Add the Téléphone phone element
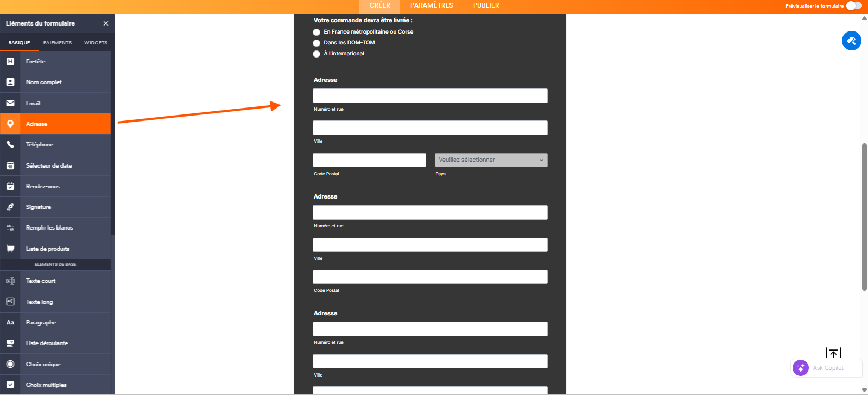The image size is (868, 395). (55, 144)
